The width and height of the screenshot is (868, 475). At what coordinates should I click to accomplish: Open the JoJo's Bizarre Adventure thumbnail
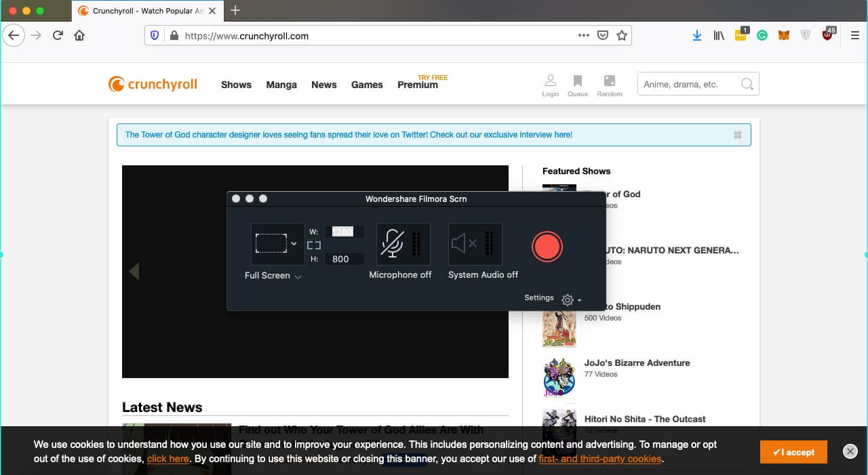point(559,377)
